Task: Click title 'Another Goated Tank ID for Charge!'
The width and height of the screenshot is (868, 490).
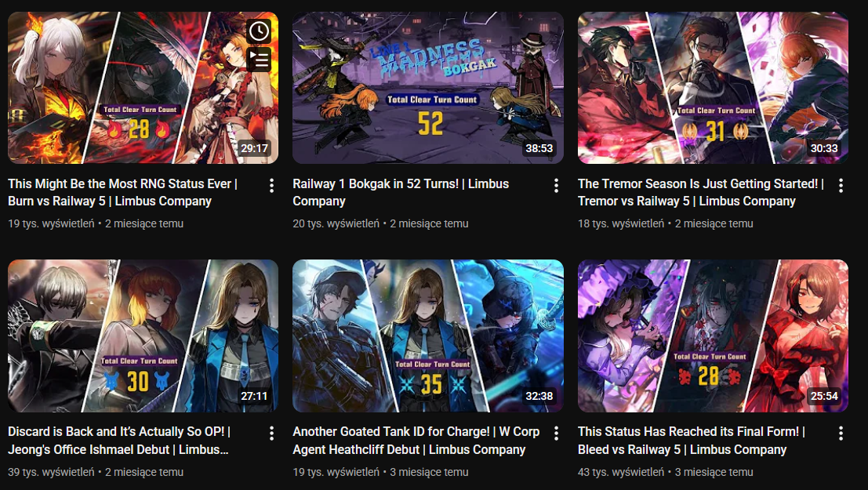Action: (390, 432)
